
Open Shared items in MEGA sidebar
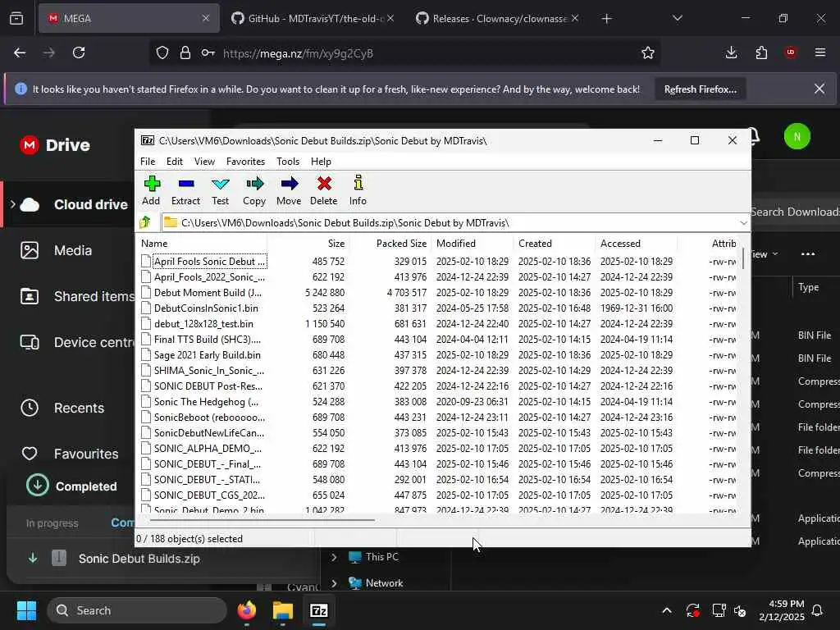(x=76, y=296)
